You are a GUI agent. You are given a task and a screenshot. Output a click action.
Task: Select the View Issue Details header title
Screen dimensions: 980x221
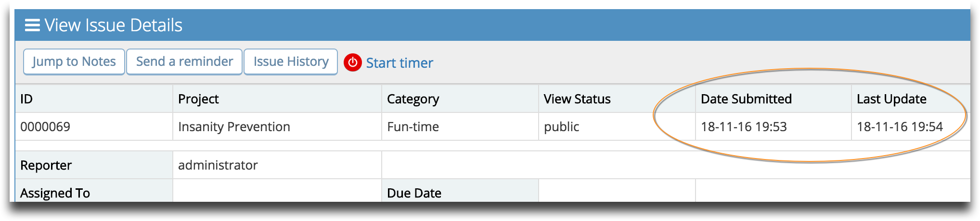pos(114,25)
